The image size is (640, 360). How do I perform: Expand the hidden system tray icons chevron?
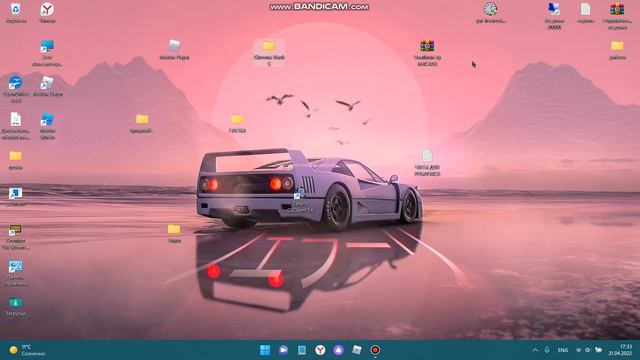point(535,350)
